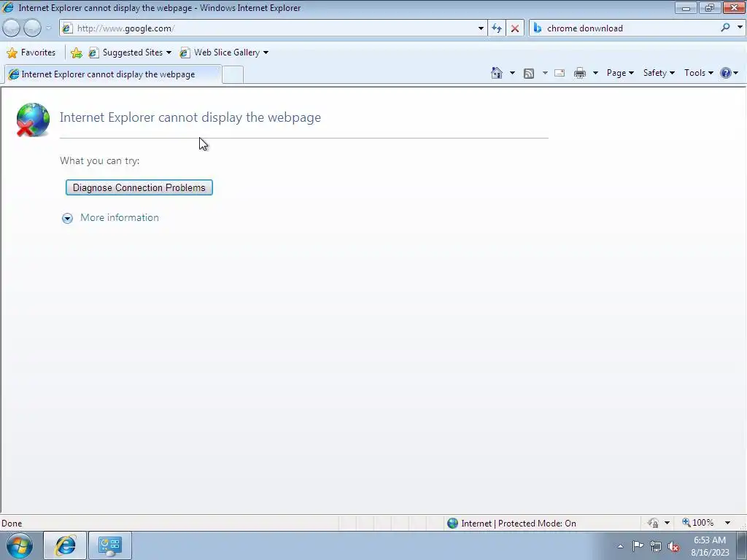Open the Page menu
Image resolution: width=747 pixels, height=560 pixels.
[x=620, y=73]
